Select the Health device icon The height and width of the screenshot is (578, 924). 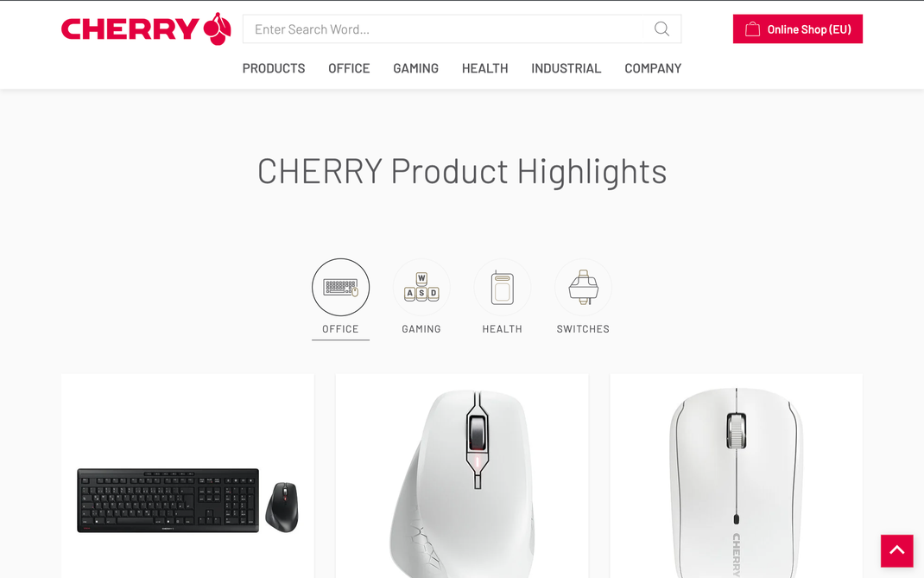[x=502, y=287]
